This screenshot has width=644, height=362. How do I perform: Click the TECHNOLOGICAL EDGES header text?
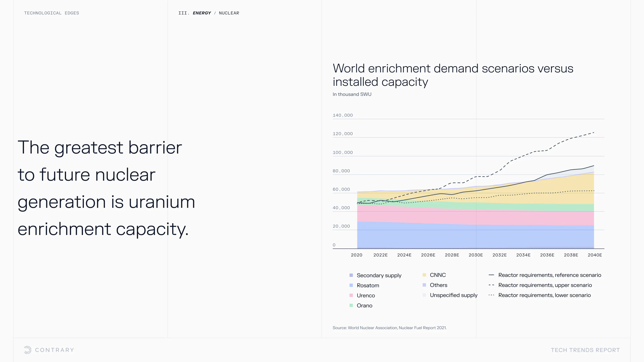[x=51, y=13]
